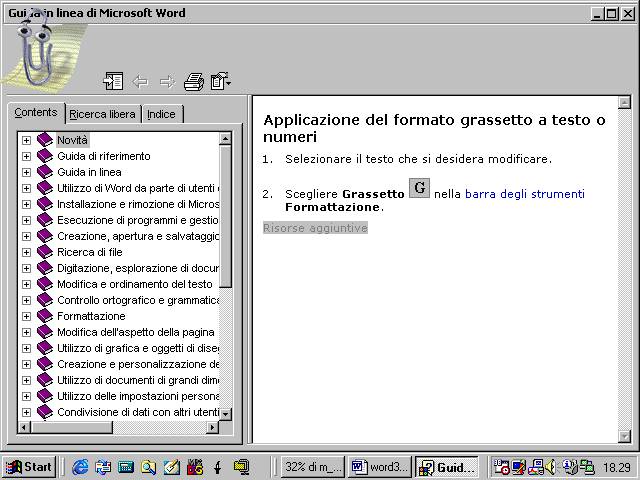Image resolution: width=640 pixels, height=480 pixels.
Task: Expand Modifica dell'aspetto della pagina node
Action: tap(26, 332)
